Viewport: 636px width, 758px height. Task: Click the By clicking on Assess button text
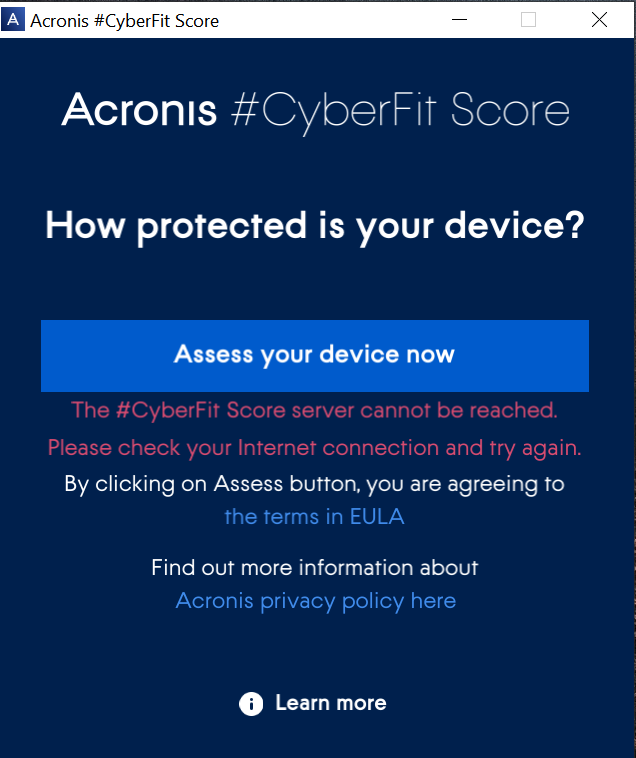coord(314,484)
